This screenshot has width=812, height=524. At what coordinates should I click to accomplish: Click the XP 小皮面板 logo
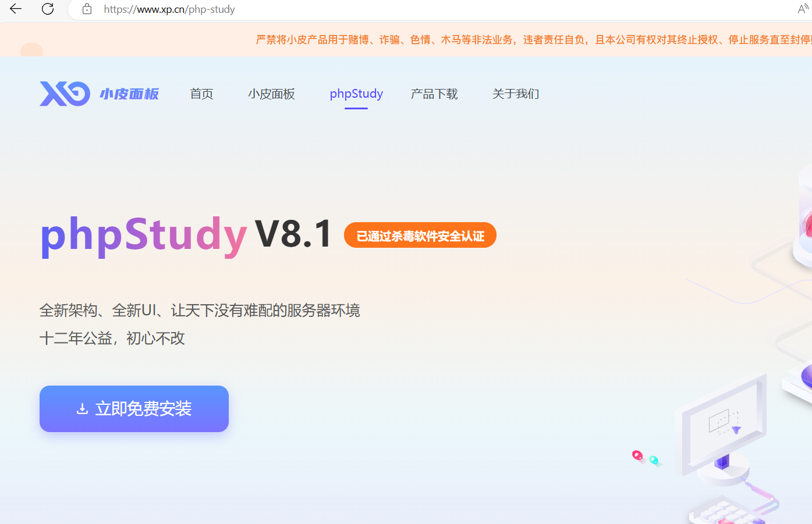(100, 94)
